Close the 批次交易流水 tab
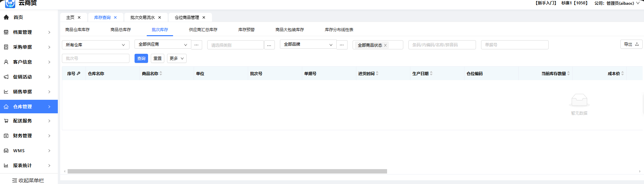Screen dimensions: 644x184 160,18
